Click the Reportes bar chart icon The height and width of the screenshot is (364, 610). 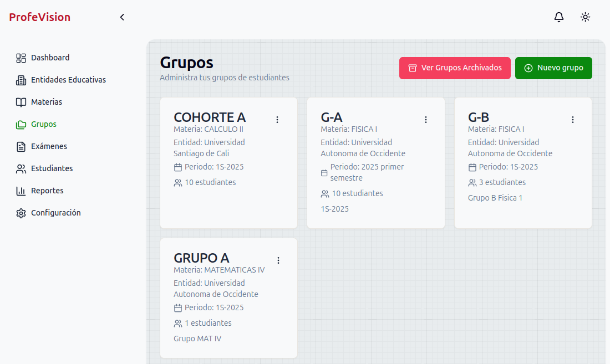coord(21,191)
